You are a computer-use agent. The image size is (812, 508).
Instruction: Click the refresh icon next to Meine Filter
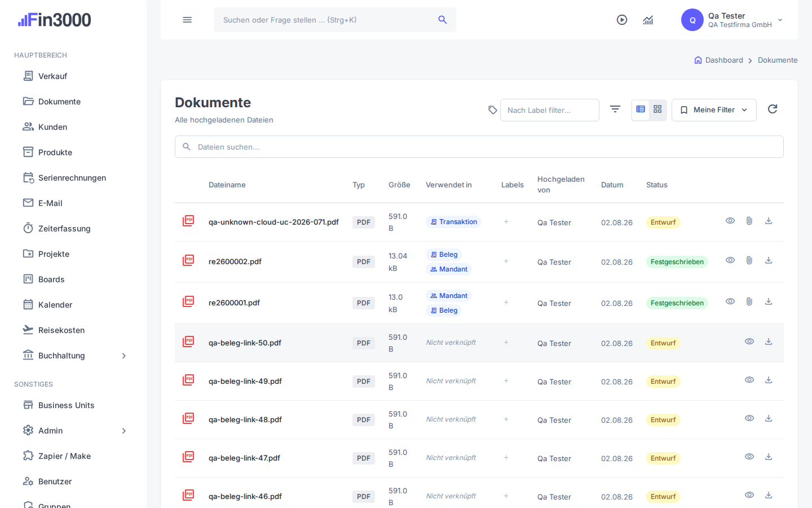[x=773, y=109]
